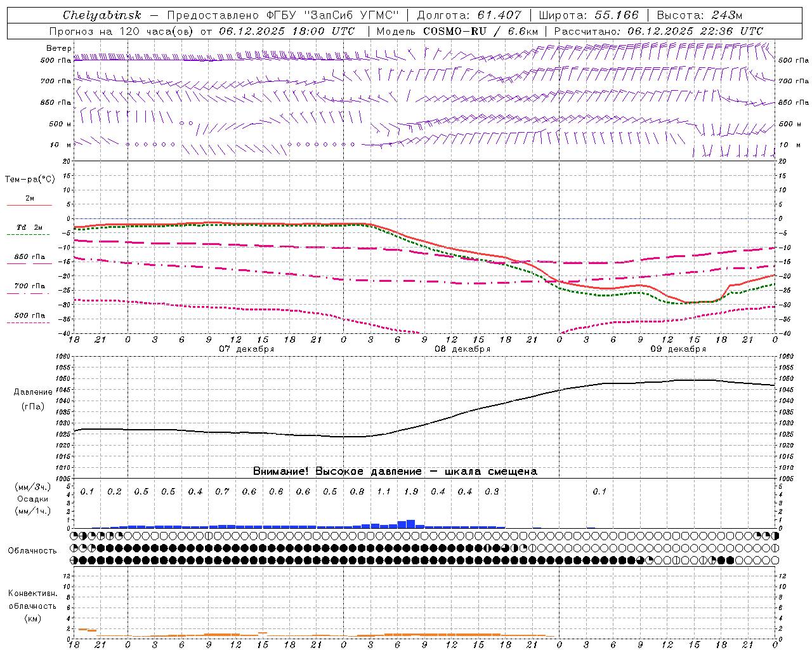This screenshot has width=812, height=650.
Task: Click the 1060 value on left pressure axis
Action: point(63,356)
